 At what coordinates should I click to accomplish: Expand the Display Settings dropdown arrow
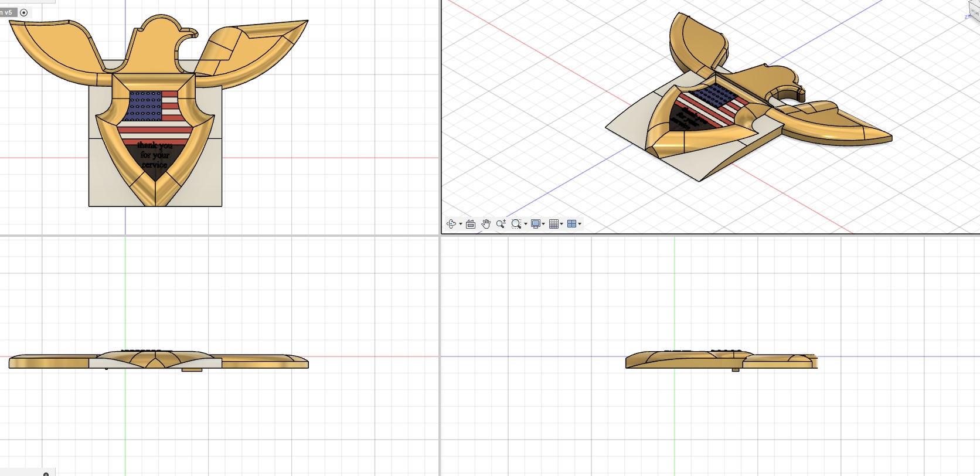click(x=544, y=224)
